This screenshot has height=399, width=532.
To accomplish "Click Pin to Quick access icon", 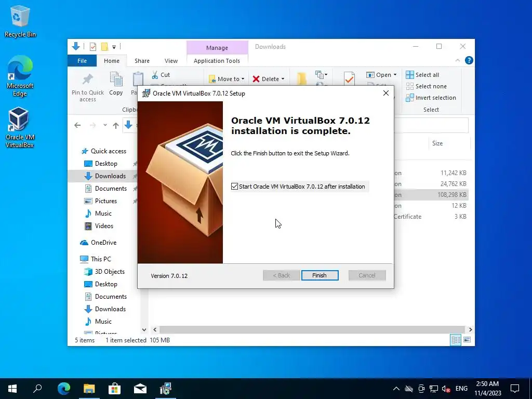I will point(87,80).
